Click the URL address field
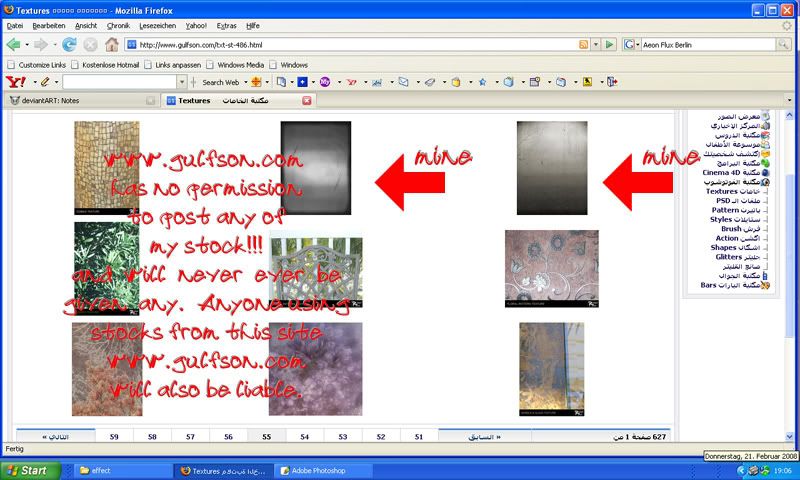800x480 pixels. coord(350,45)
